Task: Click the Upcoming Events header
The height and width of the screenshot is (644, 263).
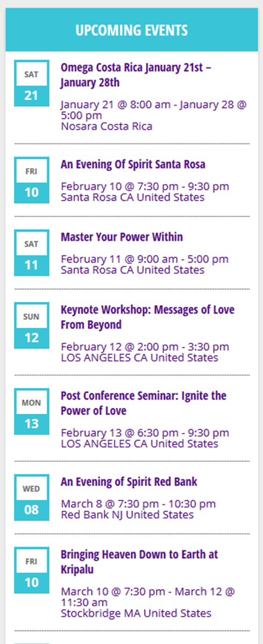Action: pos(132,30)
